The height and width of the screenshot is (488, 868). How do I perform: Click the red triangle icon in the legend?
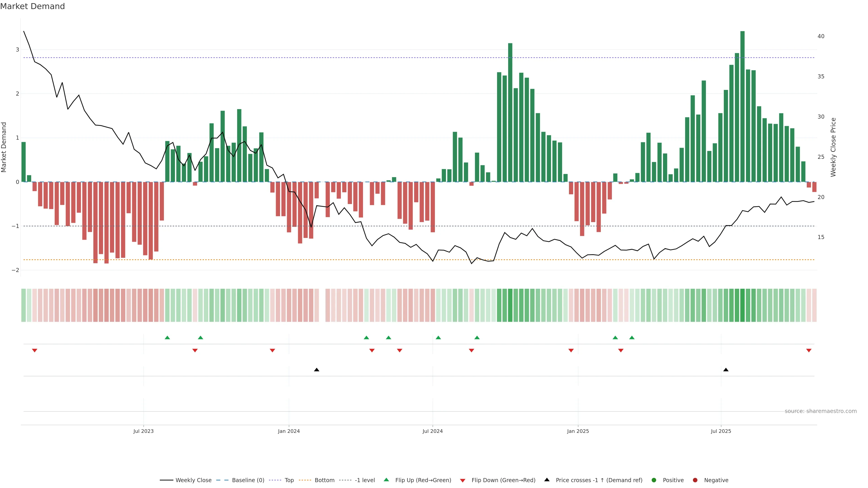point(463,480)
